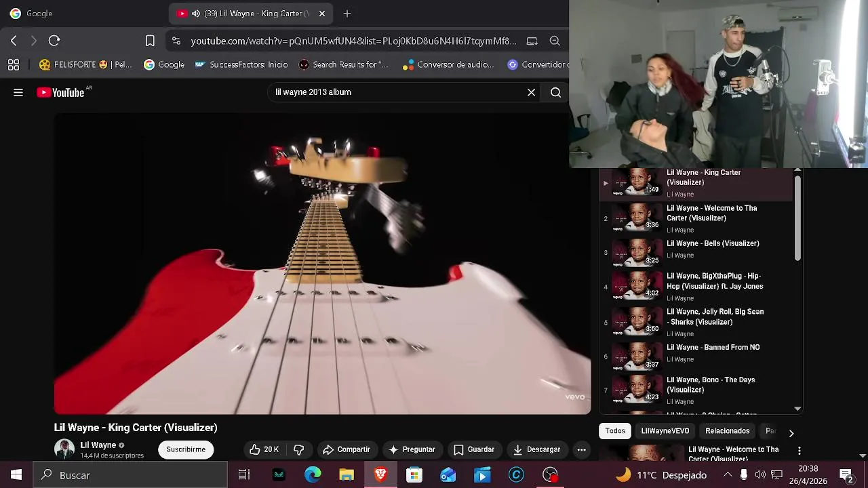This screenshot has height=488, width=868.
Task: Go forward in browser history
Action: pyautogui.click(x=33, y=41)
